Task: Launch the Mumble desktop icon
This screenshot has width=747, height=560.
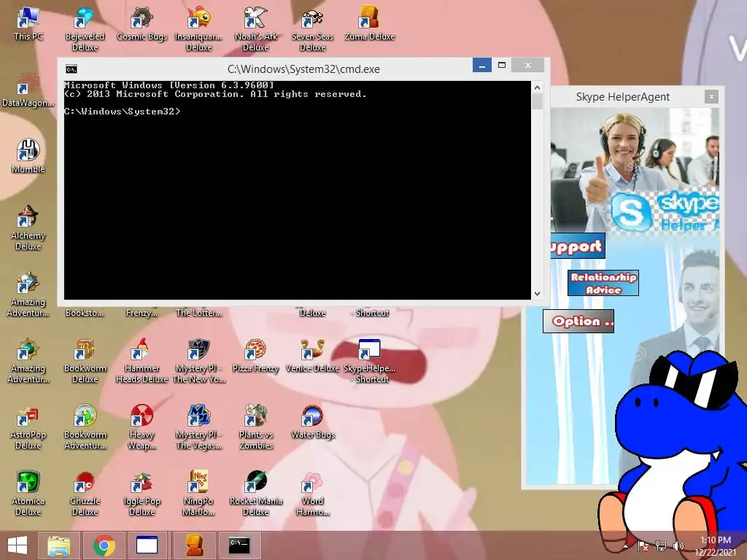Action: [x=28, y=157]
